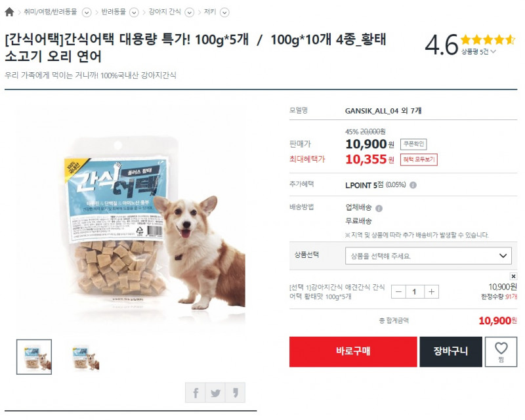Show 업체배송 delivery info icon
Viewport: 525px width, 420px height.
379,208
